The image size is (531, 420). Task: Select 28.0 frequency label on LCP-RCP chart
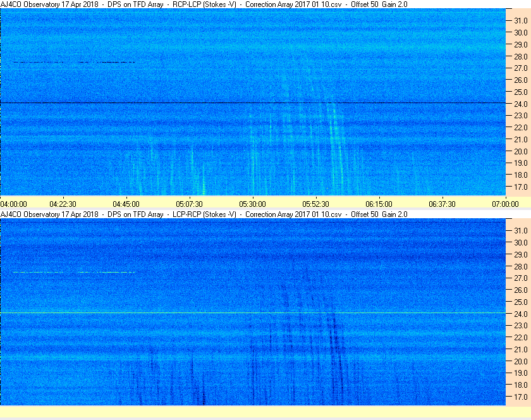click(x=521, y=266)
